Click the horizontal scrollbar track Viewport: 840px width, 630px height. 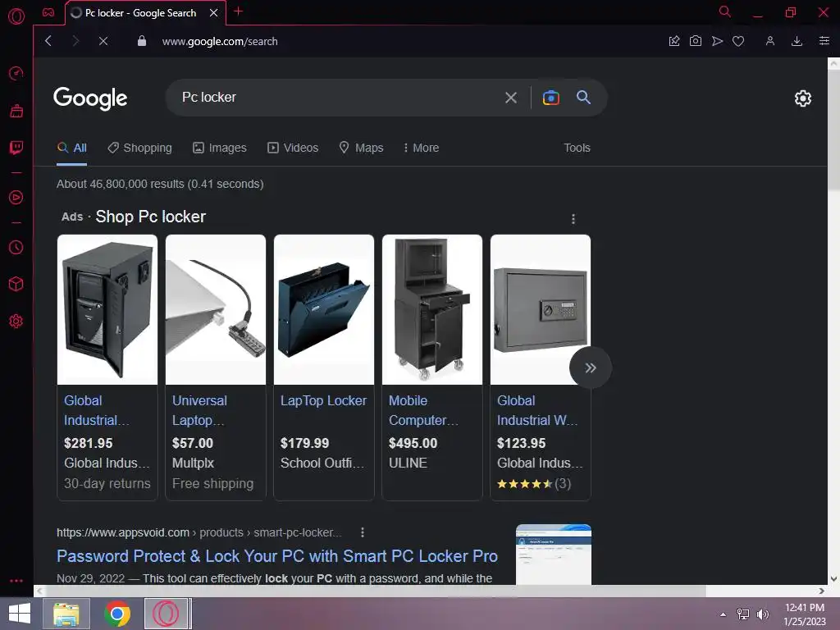760,591
